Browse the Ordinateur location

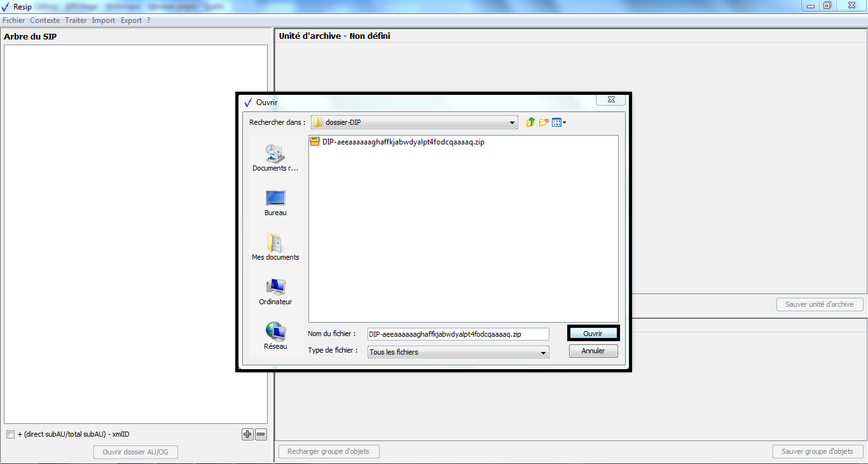(x=275, y=292)
